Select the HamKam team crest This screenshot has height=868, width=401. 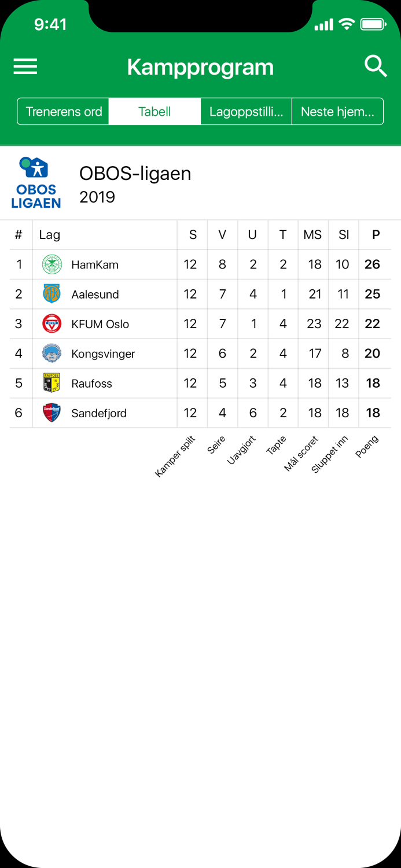[x=53, y=264]
